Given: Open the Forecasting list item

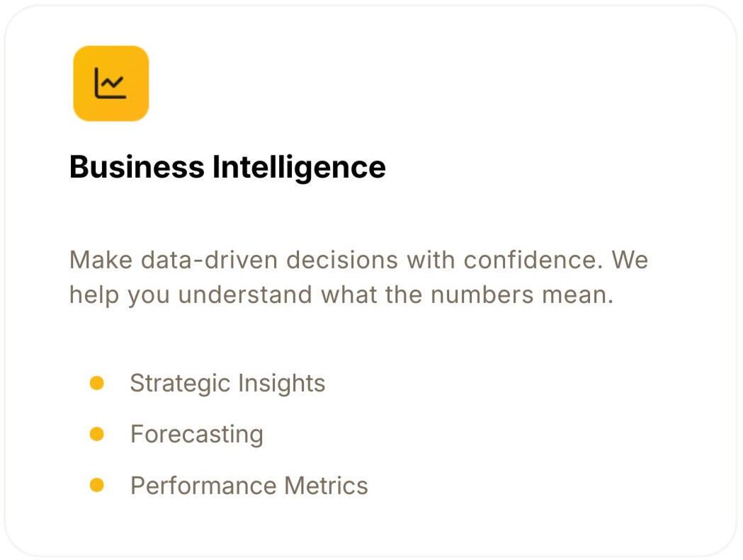Looking at the screenshot, I should click(196, 434).
